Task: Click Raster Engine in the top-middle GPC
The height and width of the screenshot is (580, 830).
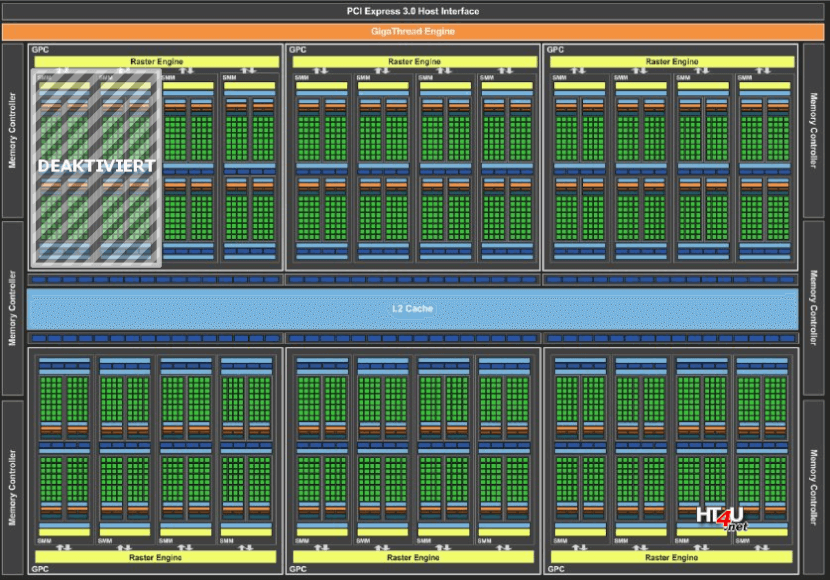Action: click(x=414, y=61)
